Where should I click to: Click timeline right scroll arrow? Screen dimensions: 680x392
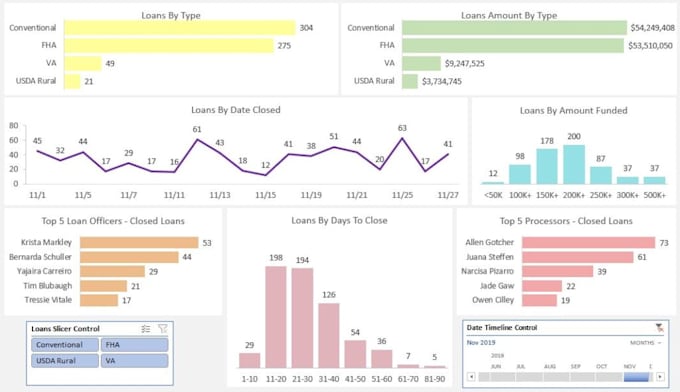660,376
